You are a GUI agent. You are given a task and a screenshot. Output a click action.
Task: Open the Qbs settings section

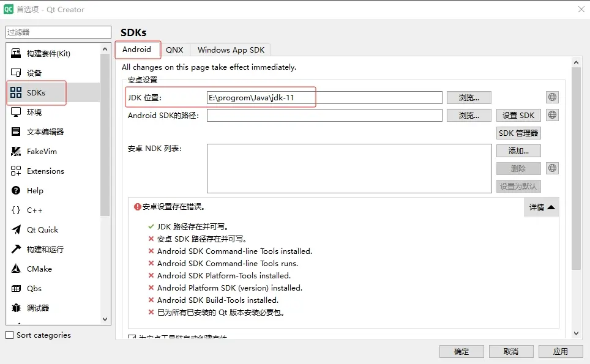[32, 288]
